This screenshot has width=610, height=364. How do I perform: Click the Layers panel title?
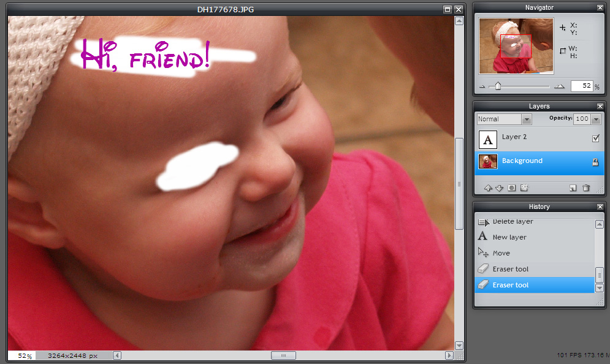coord(539,106)
